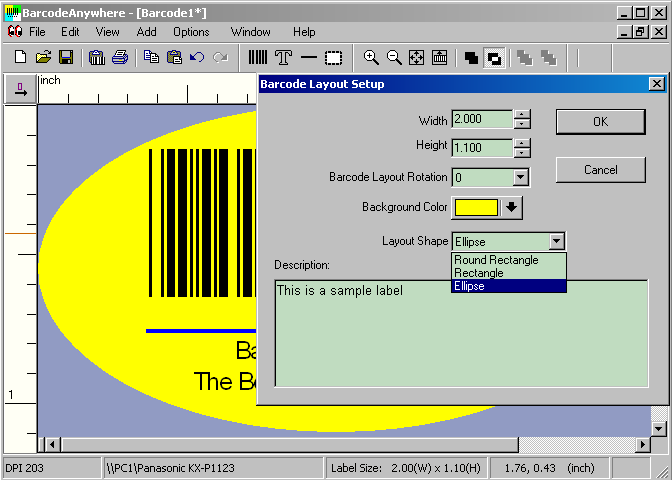Screen dimensions: 672x480
Task: Cancel the Barcode Layout Setup dialog
Action: pyautogui.click(x=600, y=170)
